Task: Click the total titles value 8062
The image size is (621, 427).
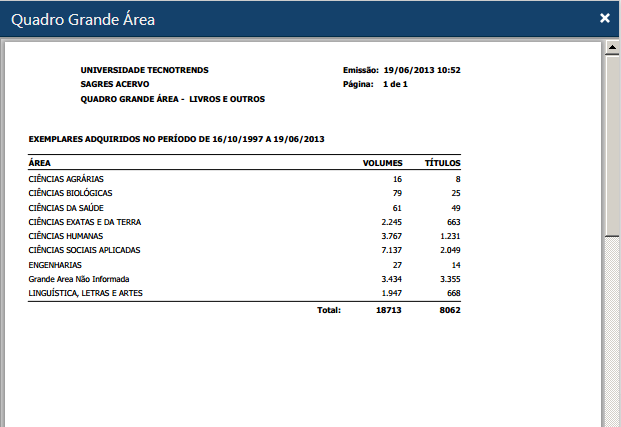Action: [448, 310]
